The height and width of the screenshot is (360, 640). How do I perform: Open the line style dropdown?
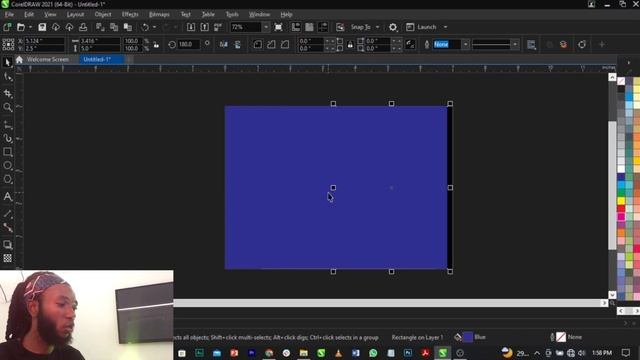[x=515, y=44]
